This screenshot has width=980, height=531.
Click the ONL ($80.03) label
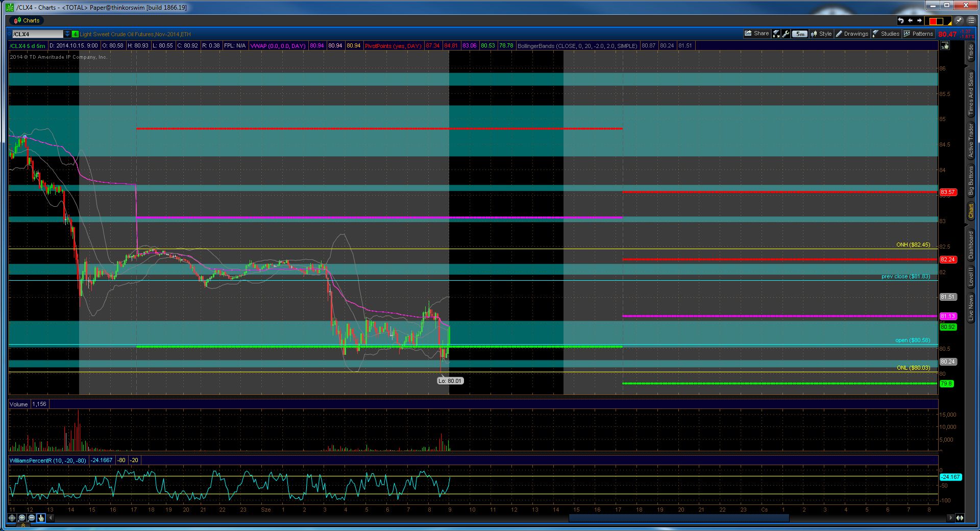click(x=914, y=368)
